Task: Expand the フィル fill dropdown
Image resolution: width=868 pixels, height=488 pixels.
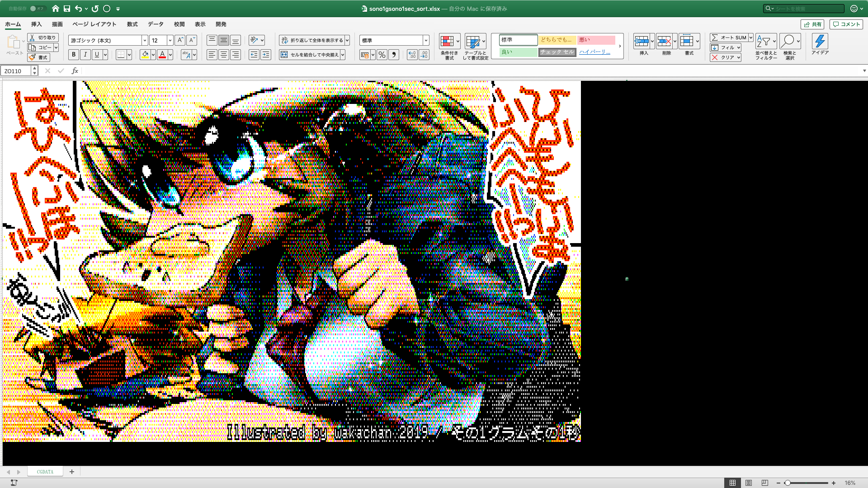Action: pos(739,47)
